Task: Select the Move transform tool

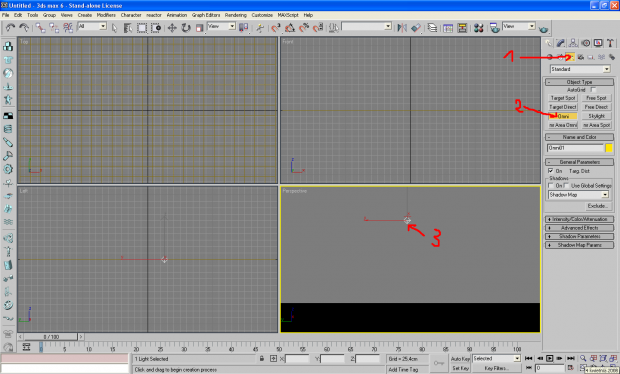Action: [172, 28]
